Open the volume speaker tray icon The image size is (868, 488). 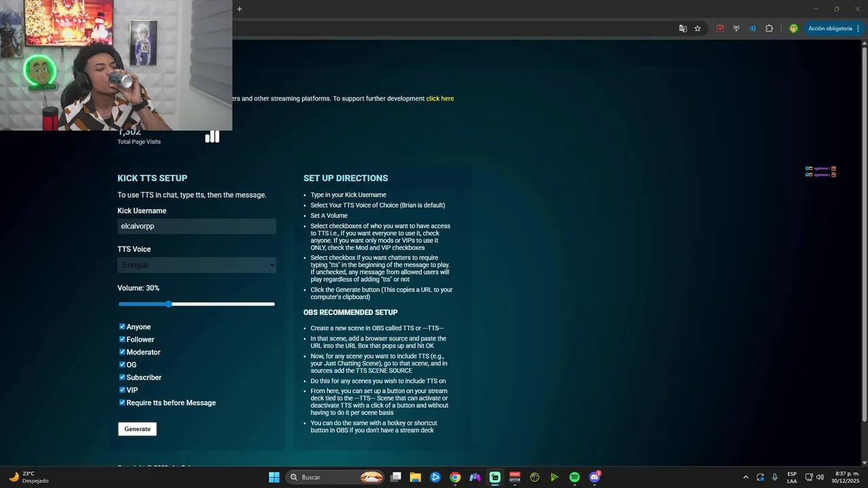pyautogui.click(x=820, y=477)
